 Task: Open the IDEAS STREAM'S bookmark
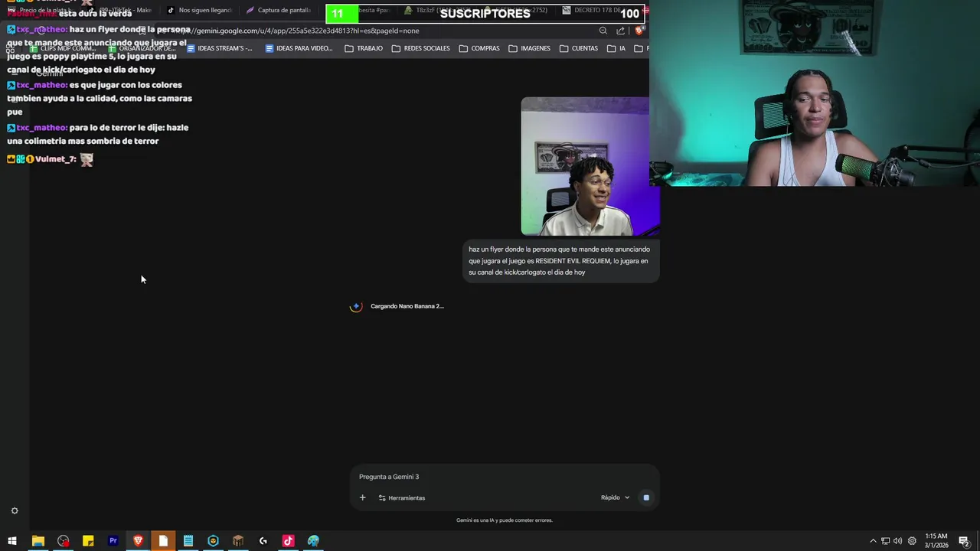click(x=220, y=48)
